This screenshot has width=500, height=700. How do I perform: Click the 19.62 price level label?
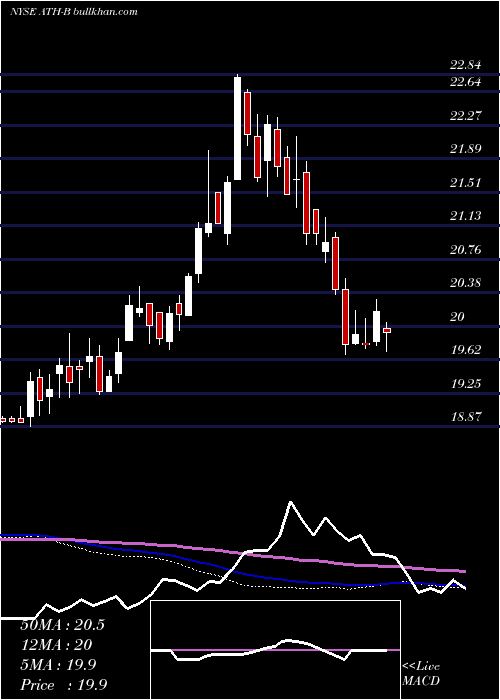(x=466, y=350)
